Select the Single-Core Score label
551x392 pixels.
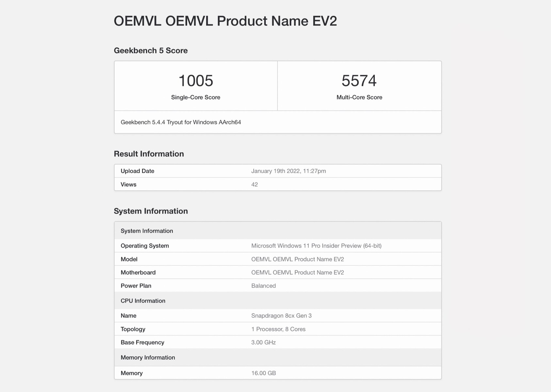tap(196, 97)
